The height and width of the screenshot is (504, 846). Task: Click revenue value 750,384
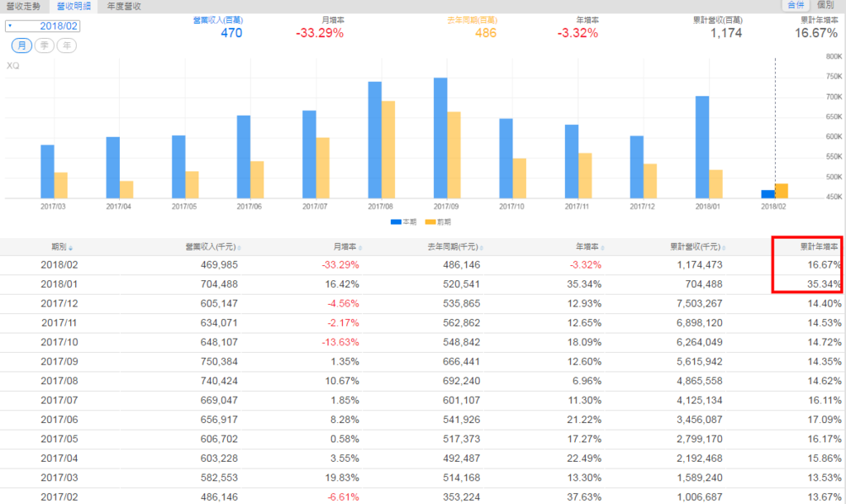[219, 362]
